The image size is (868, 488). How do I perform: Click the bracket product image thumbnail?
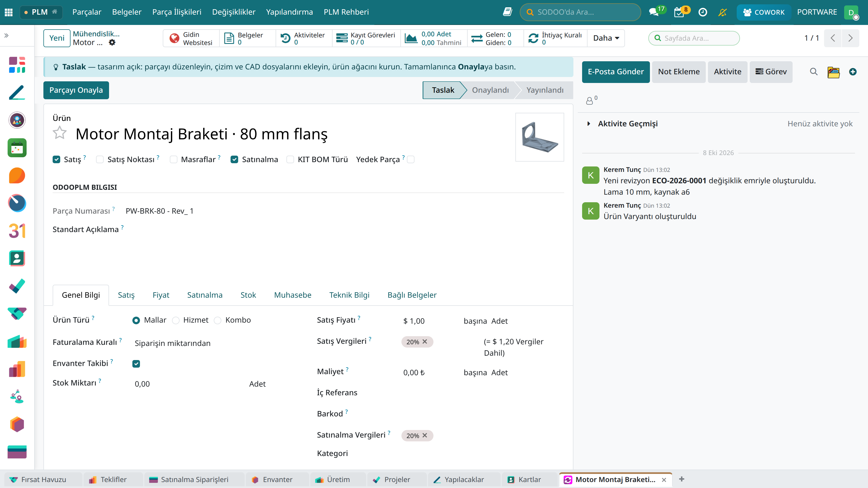tap(540, 137)
